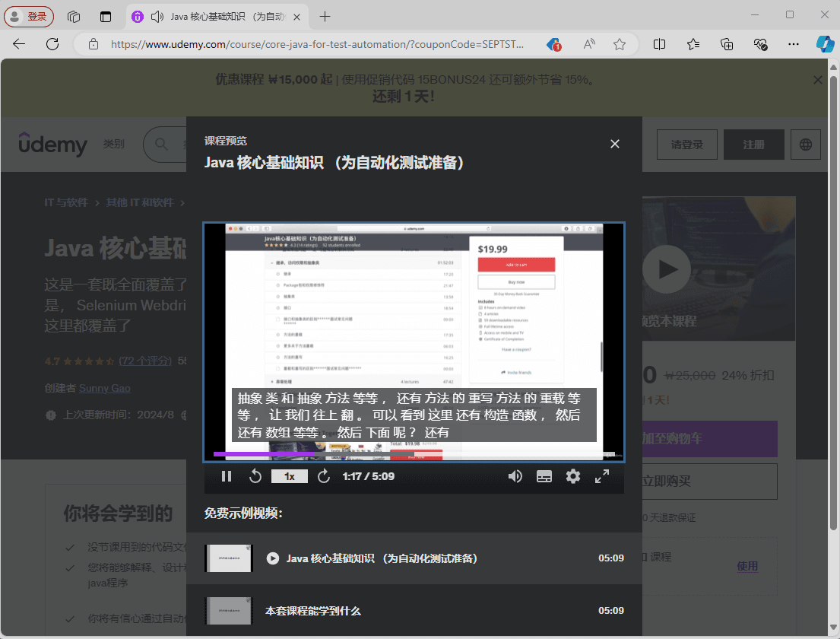Skip forward using the forward arrow icon
This screenshot has height=639, width=840.
click(322, 475)
